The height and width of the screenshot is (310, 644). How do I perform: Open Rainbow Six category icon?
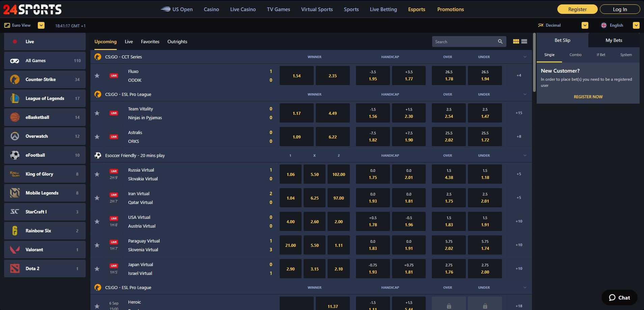pyautogui.click(x=15, y=231)
